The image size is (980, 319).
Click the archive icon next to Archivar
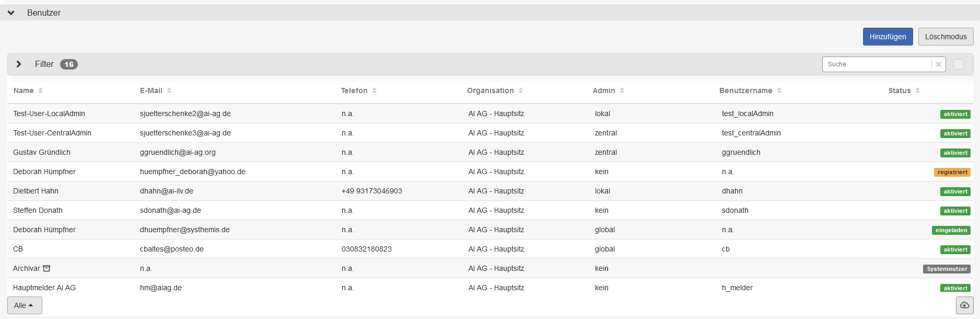pos(46,268)
